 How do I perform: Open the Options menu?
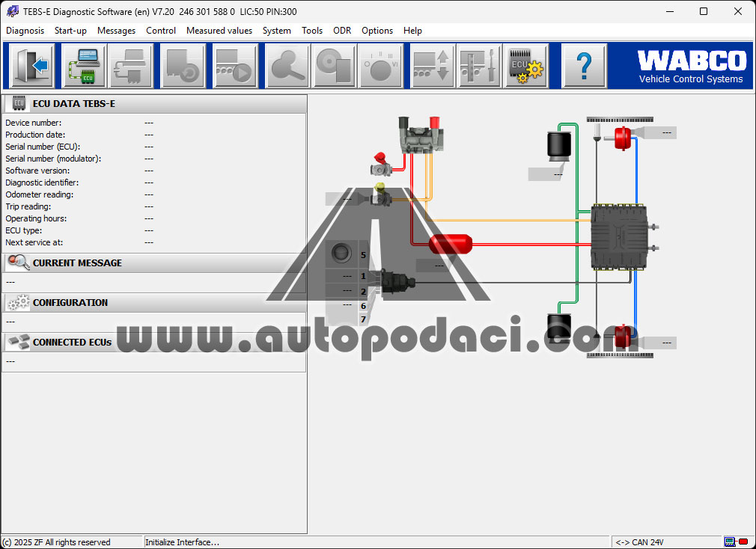pyautogui.click(x=377, y=31)
